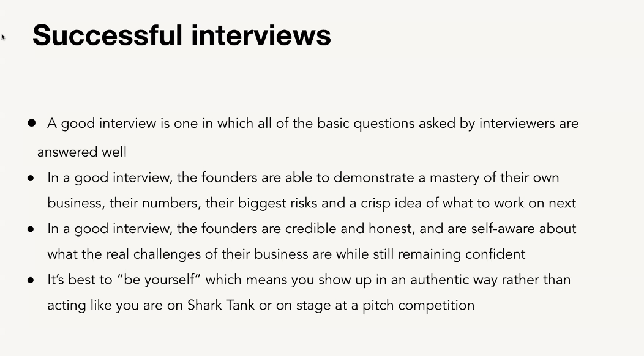Click the phrase 'demonstrate a mastery of their own'

(446, 178)
